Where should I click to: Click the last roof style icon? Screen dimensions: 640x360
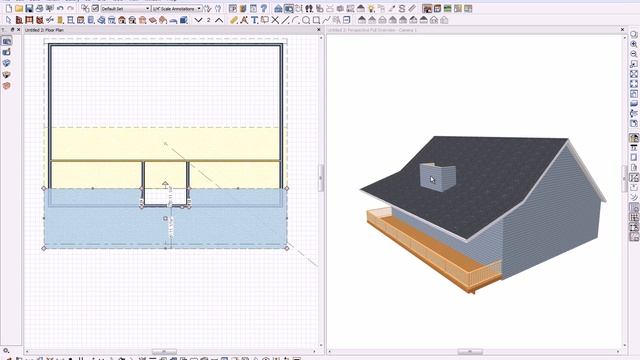click(x=444, y=20)
